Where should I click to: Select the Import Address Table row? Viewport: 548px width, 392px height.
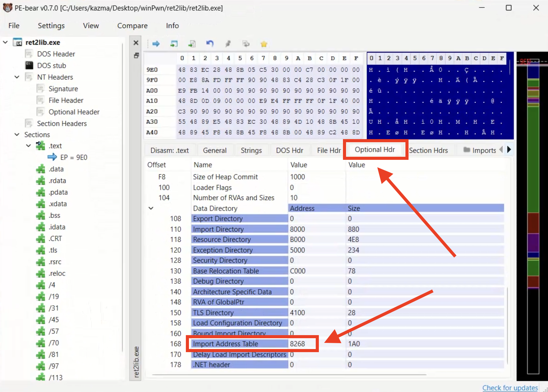[225, 344]
